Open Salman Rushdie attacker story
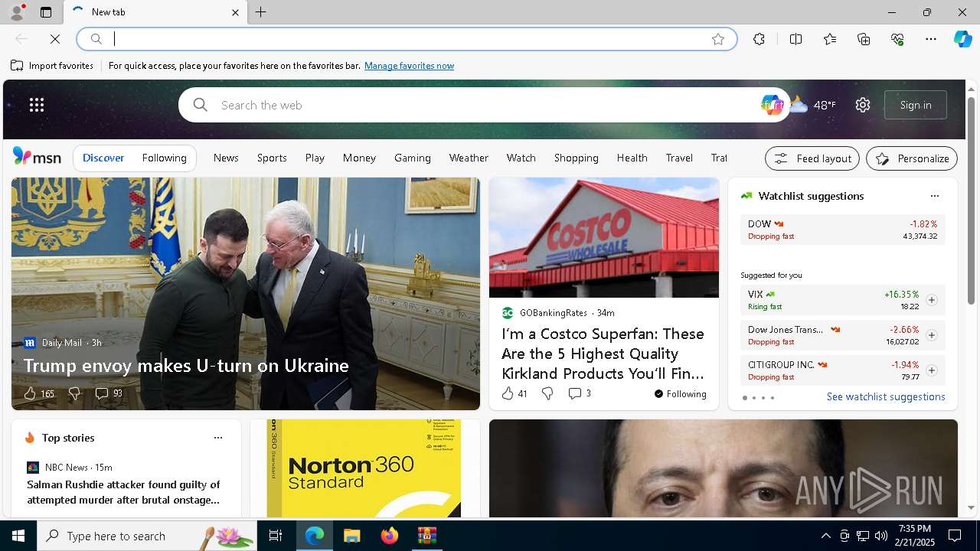This screenshot has width=980, height=551. coord(123,492)
